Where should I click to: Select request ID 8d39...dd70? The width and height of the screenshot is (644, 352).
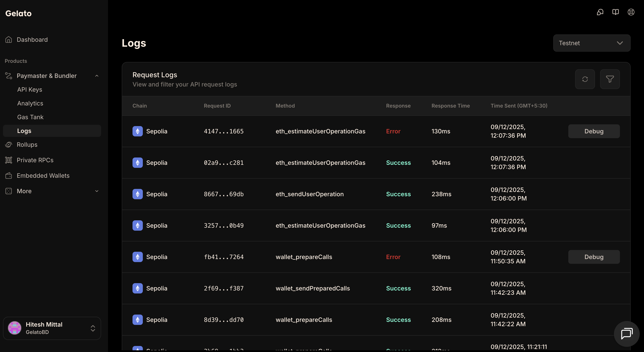(224, 320)
